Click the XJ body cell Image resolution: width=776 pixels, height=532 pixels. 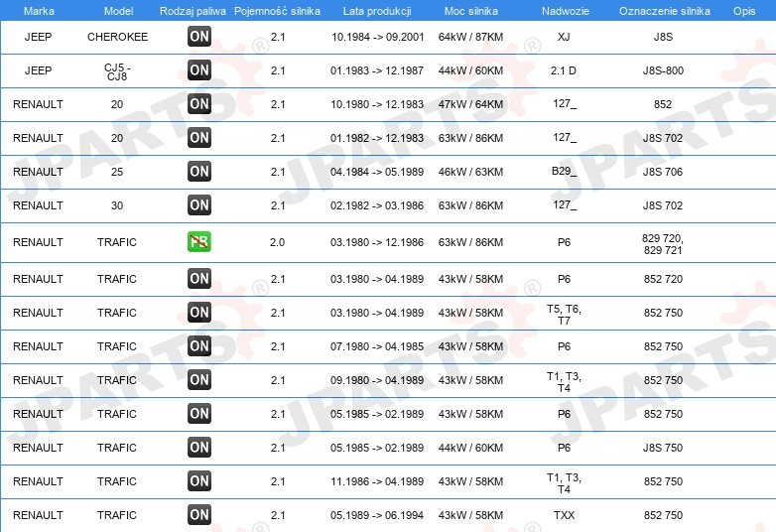pos(564,37)
